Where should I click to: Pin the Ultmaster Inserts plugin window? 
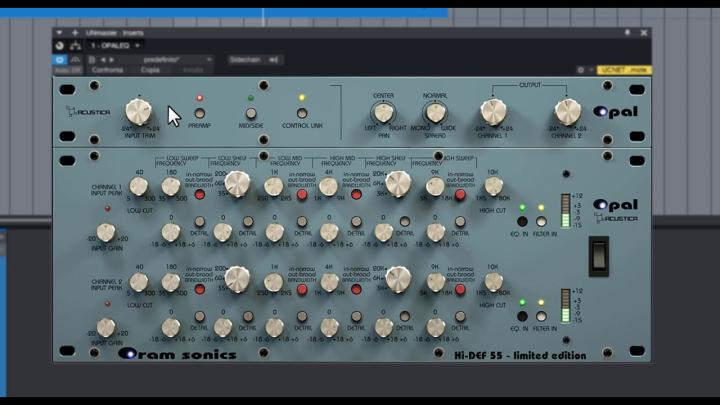click(x=627, y=33)
